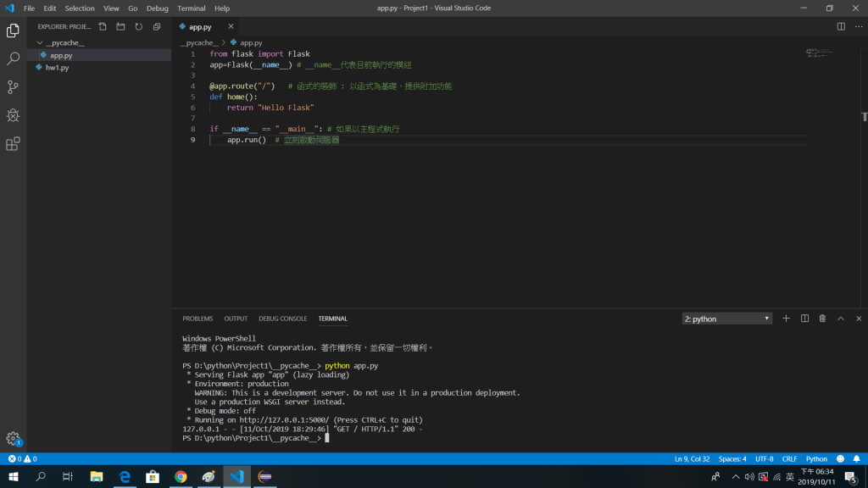
Task: Open the VS Code logo application menu
Action: tap(9, 8)
